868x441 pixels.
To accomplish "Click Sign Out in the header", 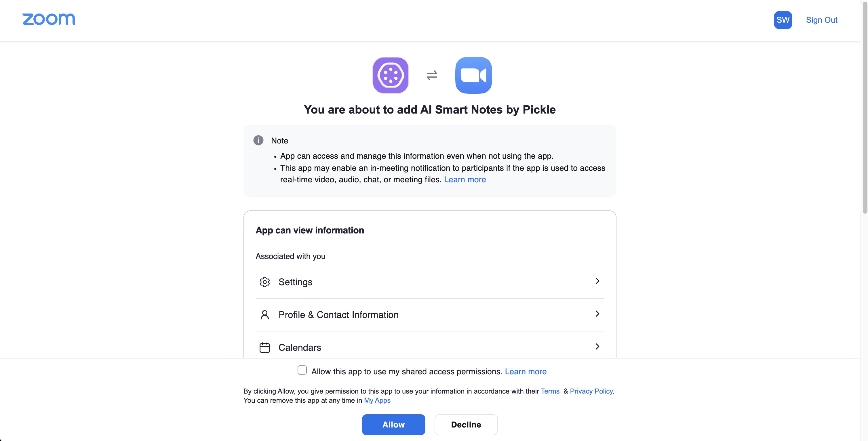I will (821, 20).
